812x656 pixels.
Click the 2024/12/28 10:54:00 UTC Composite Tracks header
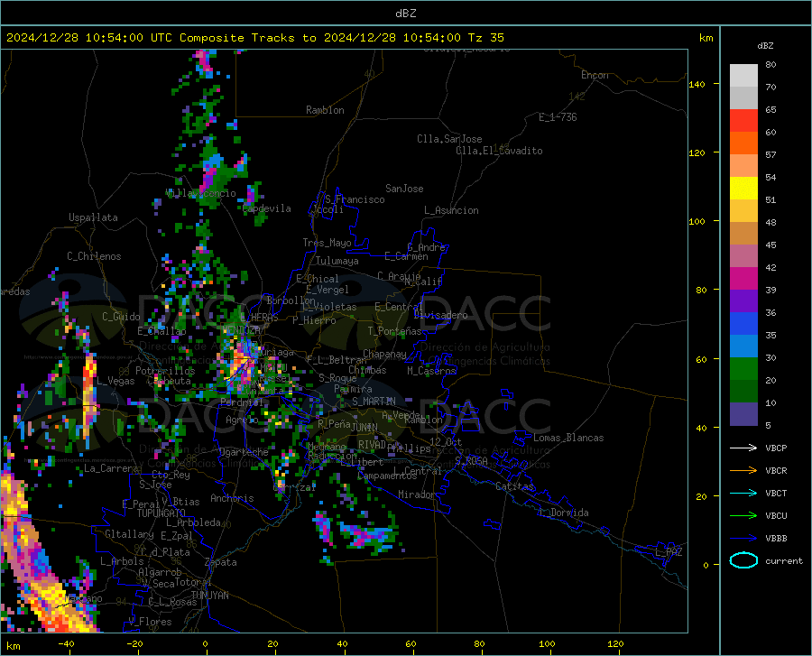[254, 38]
